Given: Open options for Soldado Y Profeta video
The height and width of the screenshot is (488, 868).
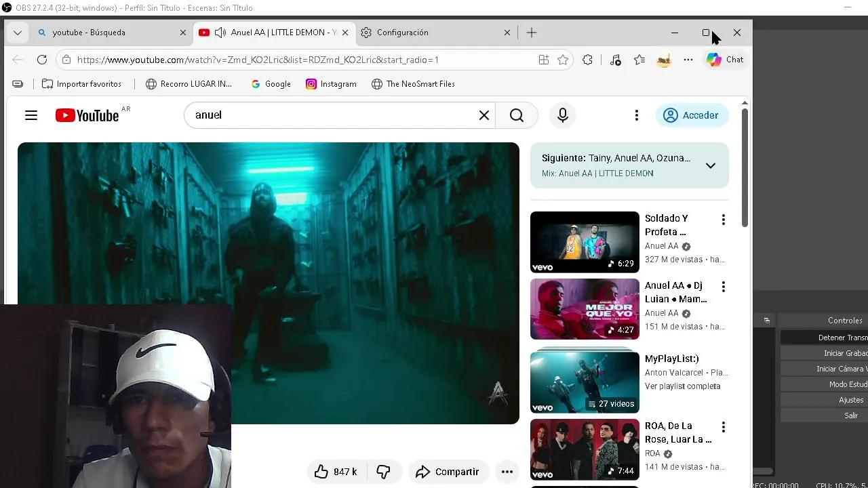Looking at the screenshot, I should point(723,220).
